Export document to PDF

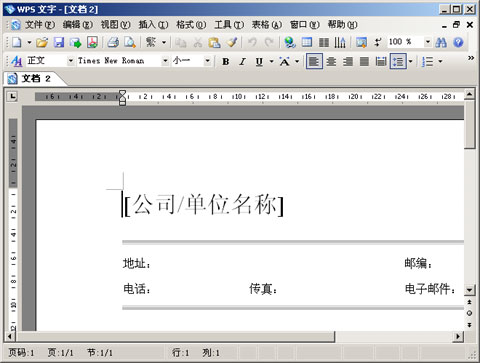pyautogui.click(x=92, y=42)
